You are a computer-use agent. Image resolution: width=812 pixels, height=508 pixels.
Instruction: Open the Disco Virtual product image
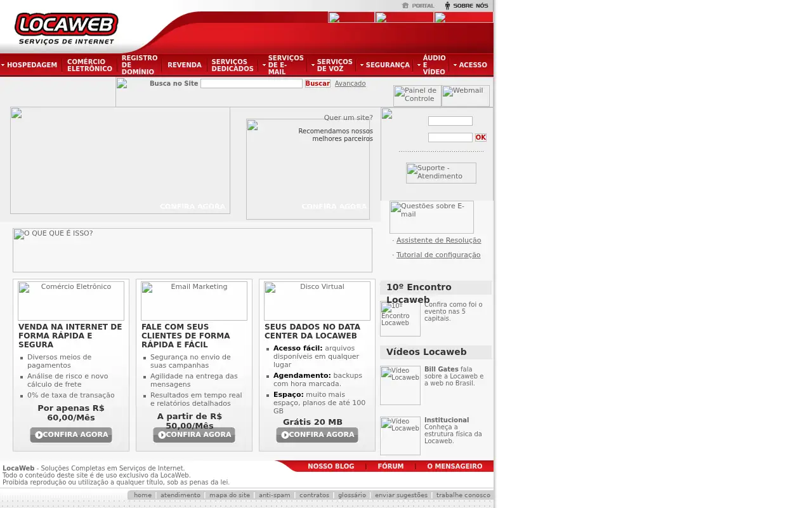click(x=317, y=301)
